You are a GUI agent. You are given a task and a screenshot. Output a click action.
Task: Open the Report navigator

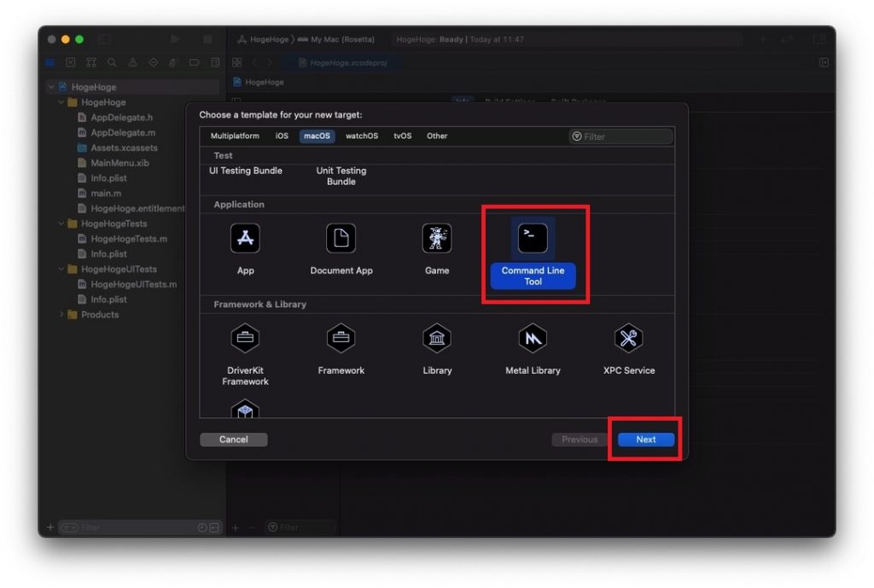[215, 62]
